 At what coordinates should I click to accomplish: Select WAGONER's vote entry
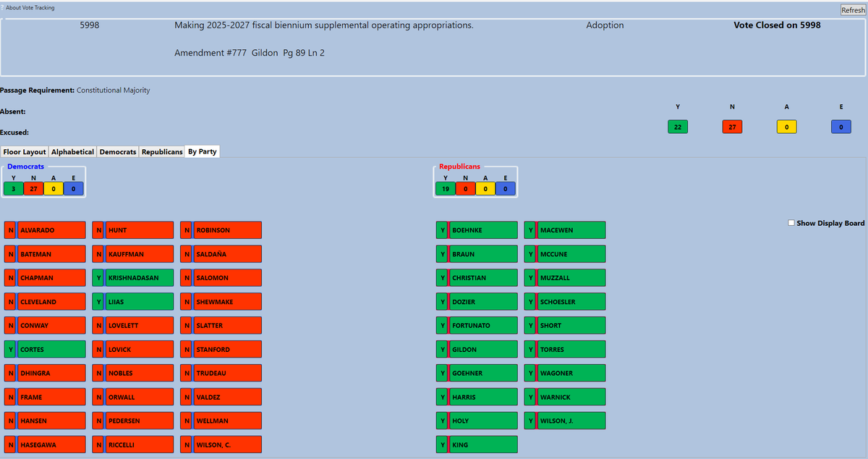click(565, 374)
